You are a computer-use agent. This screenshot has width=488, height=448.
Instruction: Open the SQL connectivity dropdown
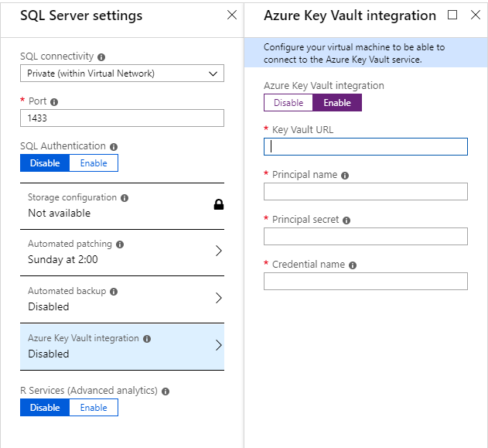click(122, 74)
